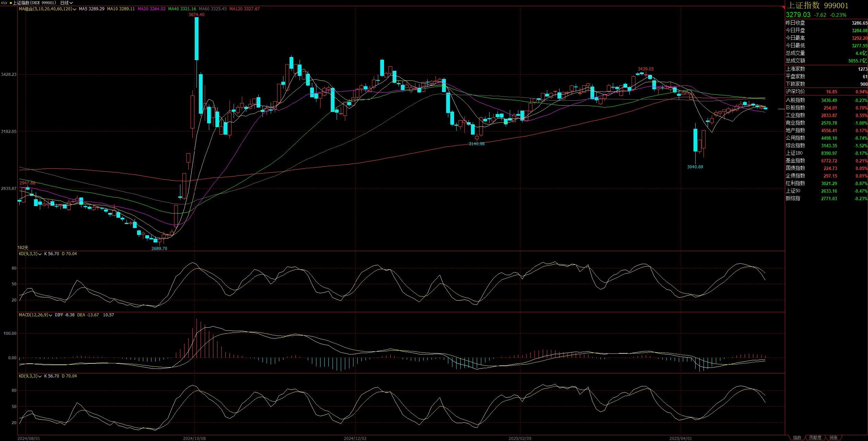Expand the MA组合(5,10,20,40,60,120) indicator dropdown

point(75,9)
